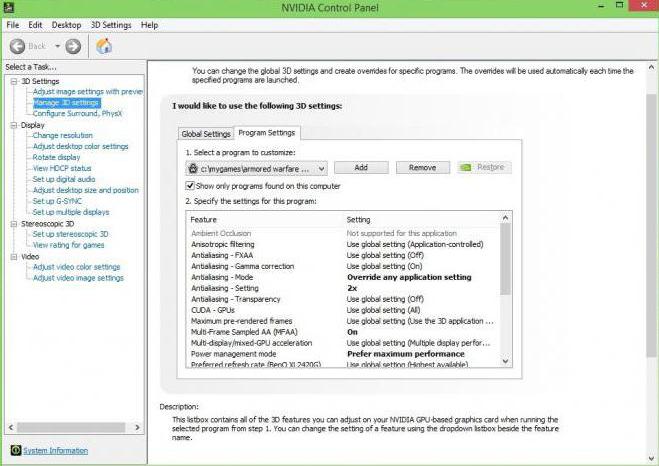659x466 pixels.
Task: Open the Edit menu
Action: pyautogui.click(x=35, y=25)
